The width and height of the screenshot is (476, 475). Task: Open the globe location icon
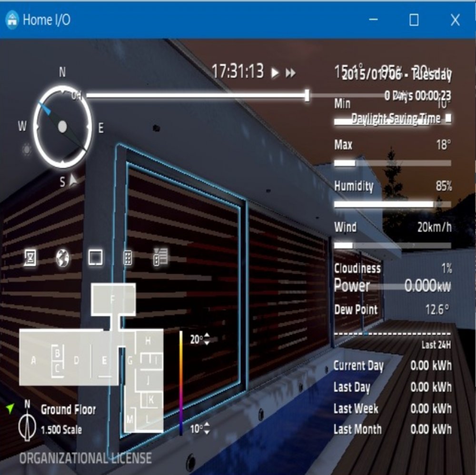(62, 258)
